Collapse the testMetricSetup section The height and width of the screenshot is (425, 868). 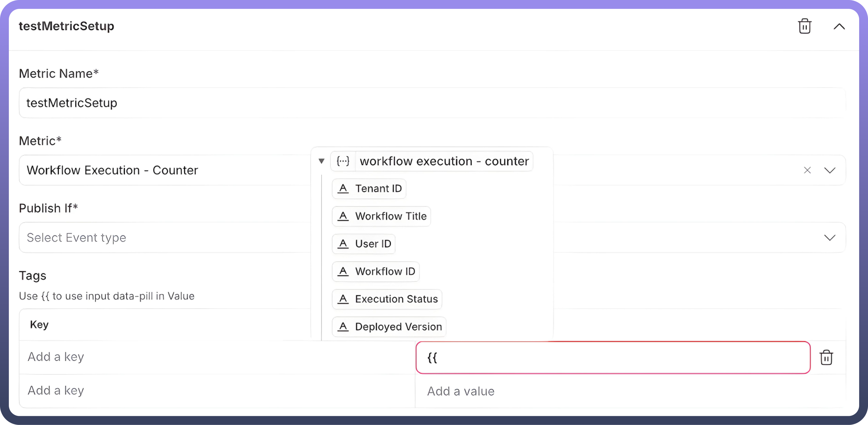[839, 26]
